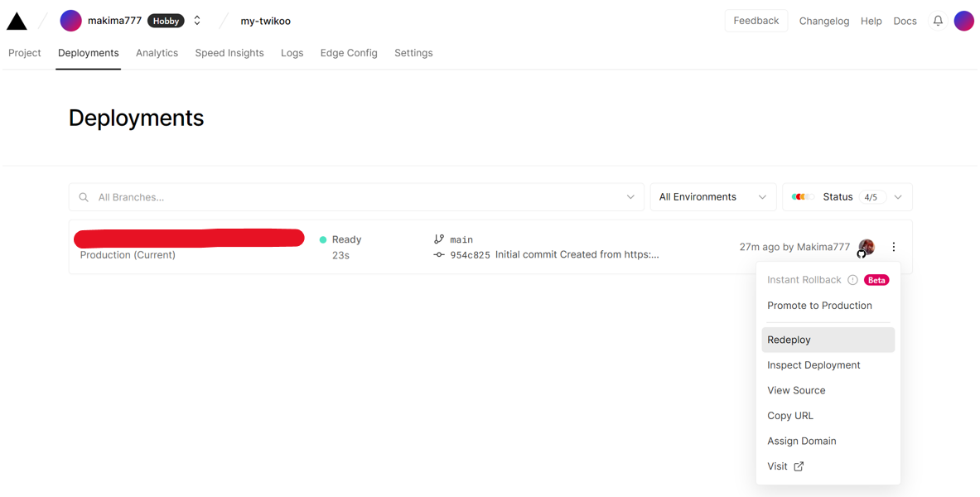
Task: Open the Analytics tab
Action: [157, 53]
